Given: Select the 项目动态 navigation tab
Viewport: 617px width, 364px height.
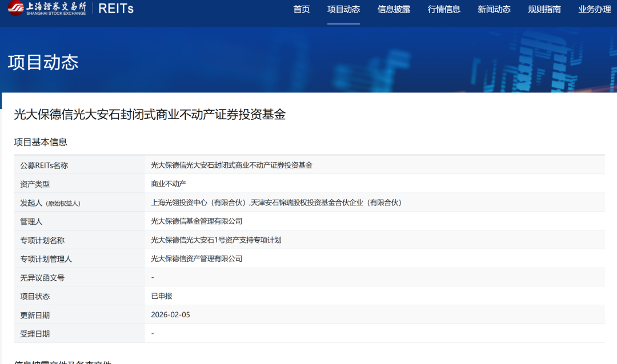Looking at the screenshot, I should [x=343, y=9].
